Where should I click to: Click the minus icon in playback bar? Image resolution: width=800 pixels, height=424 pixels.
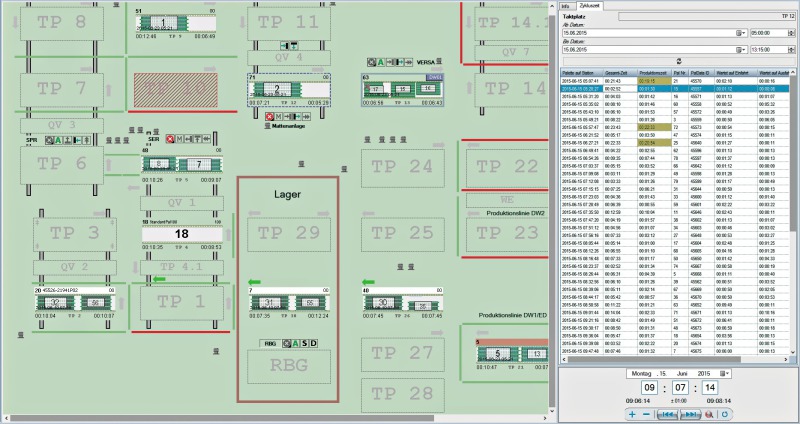[646, 414]
